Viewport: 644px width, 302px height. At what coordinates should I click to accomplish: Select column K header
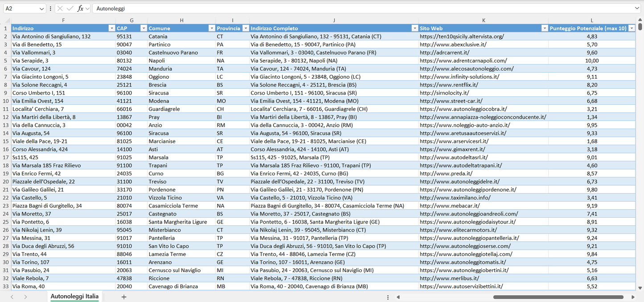(484, 21)
